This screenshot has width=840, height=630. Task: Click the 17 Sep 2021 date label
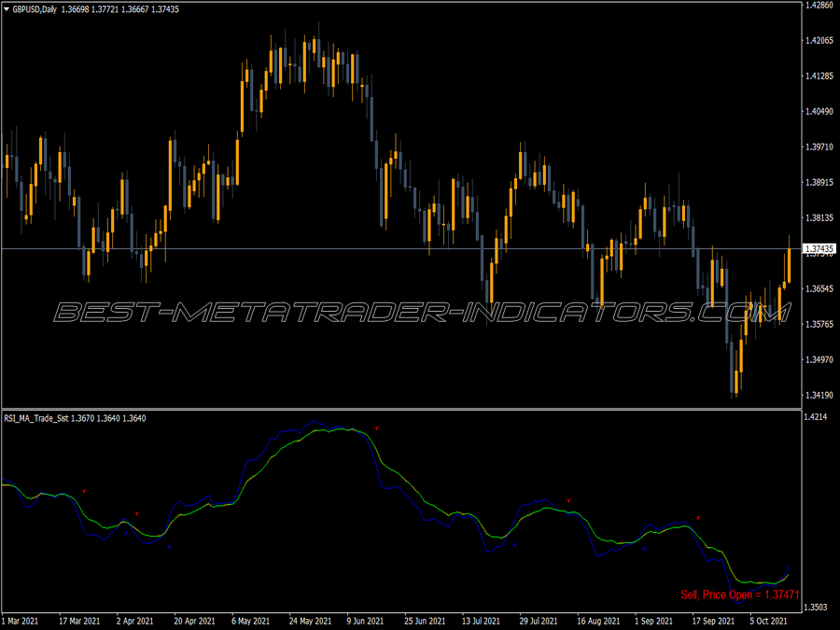click(713, 622)
